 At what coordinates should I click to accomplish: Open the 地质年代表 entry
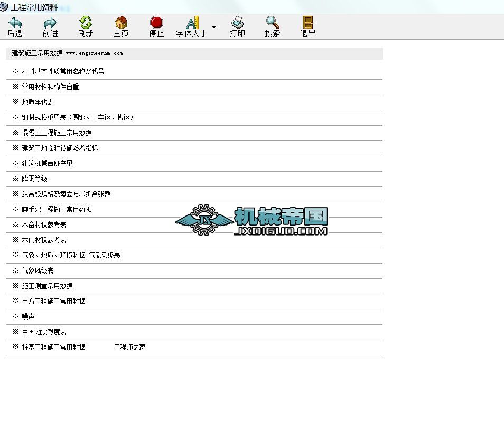click(38, 102)
